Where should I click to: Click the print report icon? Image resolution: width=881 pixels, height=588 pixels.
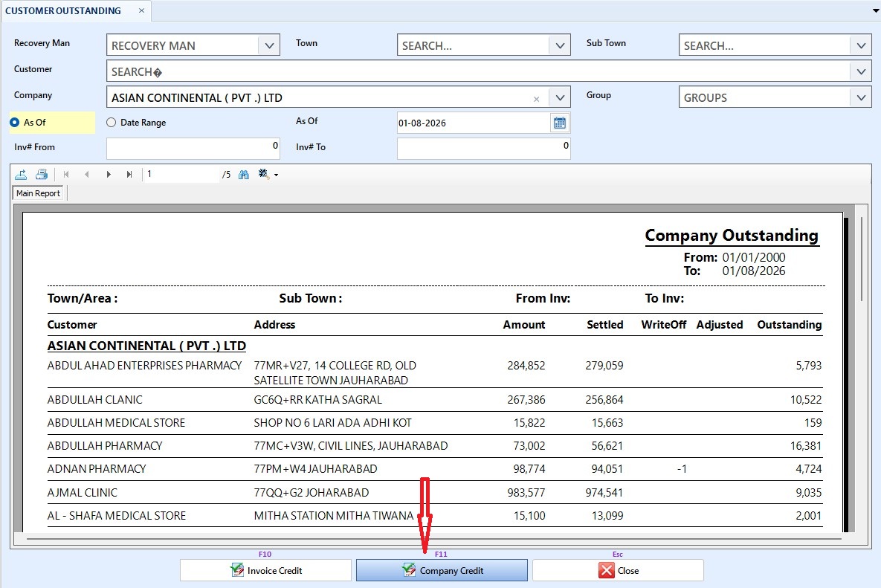[42, 174]
